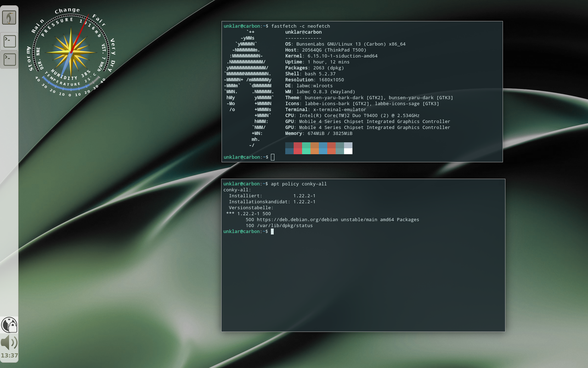The image size is (588, 368).
Task: Click the 'apt policy conky-all' command text
Action: (299, 184)
